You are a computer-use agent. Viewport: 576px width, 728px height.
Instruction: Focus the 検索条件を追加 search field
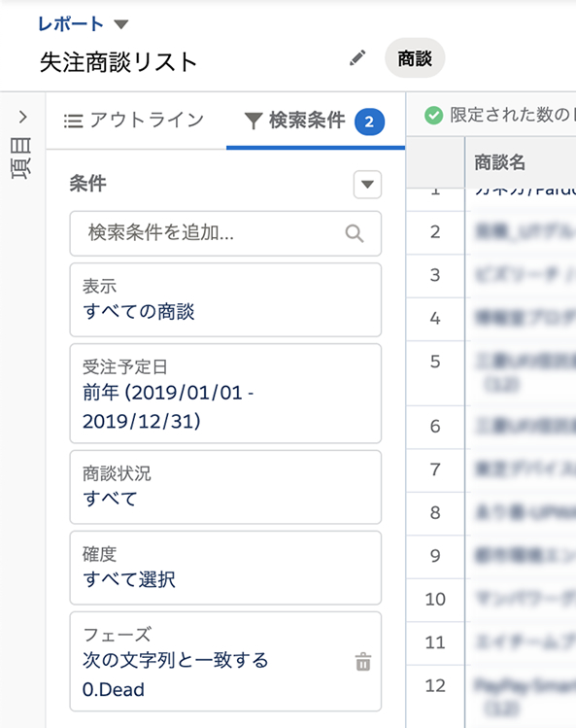pyautogui.click(x=225, y=233)
